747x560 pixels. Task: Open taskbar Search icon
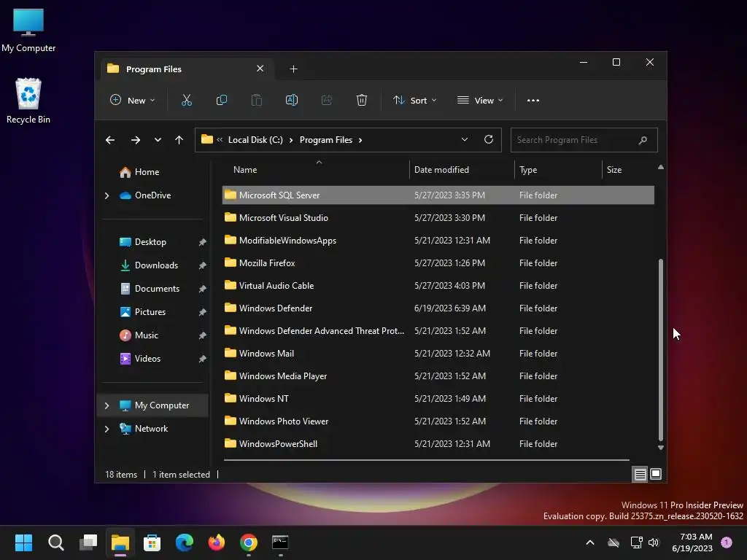[x=55, y=542]
